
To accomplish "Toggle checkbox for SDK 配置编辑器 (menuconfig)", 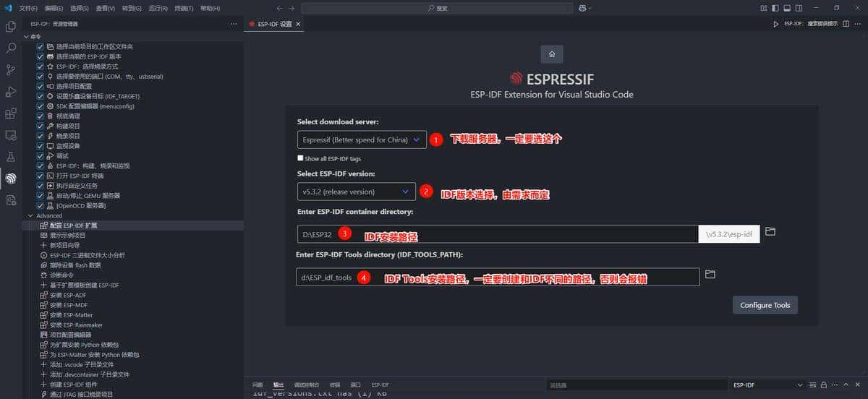I will click(x=41, y=106).
